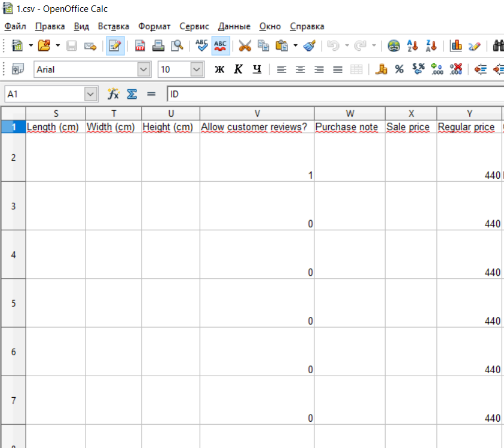Expand the Undo history dropdown arrow
This screenshot has width=504, height=448.
347,45
